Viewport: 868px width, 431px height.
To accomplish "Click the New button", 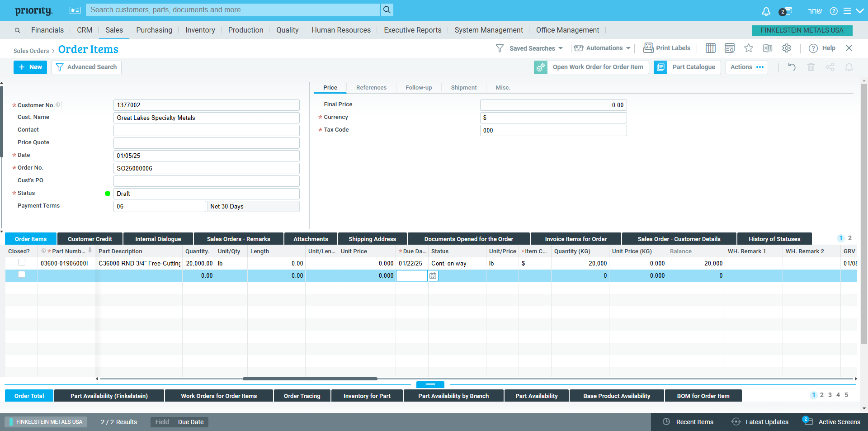I will point(30,67).
